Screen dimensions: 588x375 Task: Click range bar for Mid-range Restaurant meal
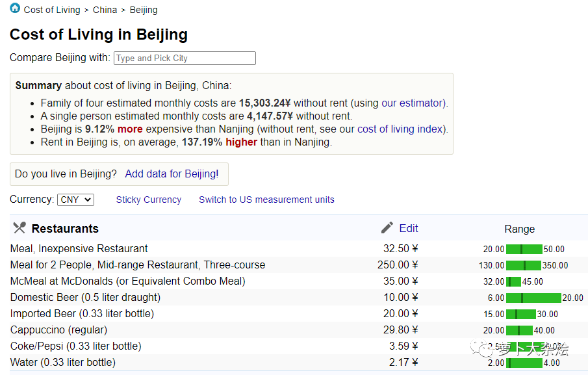click(523, 266)
